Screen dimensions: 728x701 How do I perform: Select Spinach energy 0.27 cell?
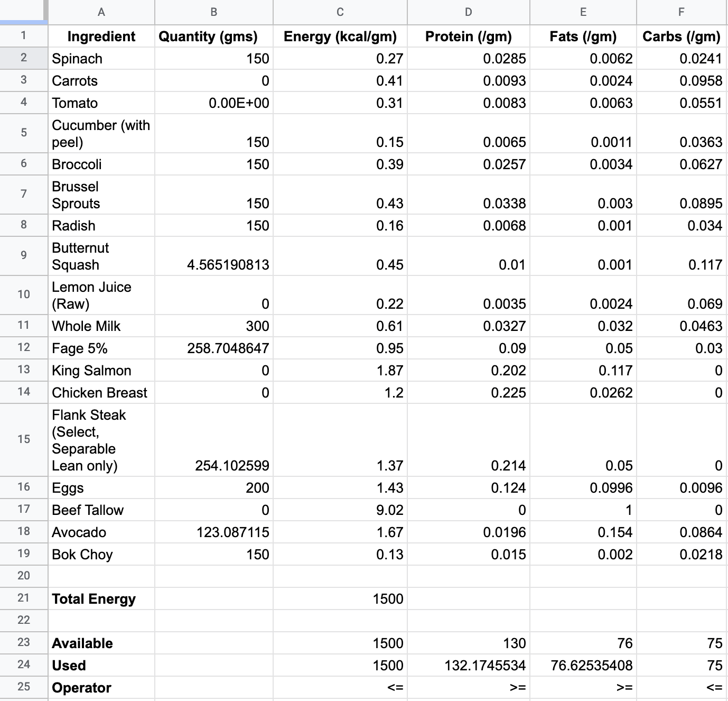[x=340, y=58]
